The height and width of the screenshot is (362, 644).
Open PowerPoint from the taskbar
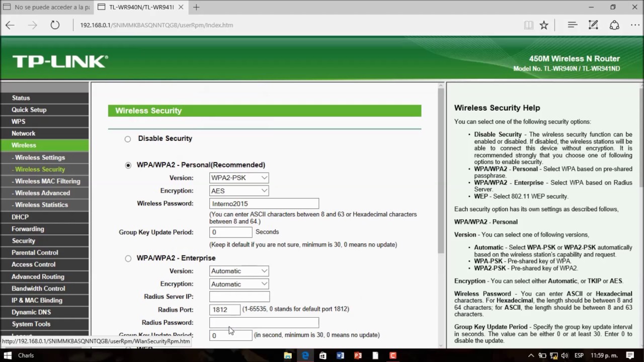click(x=358, y=355)
